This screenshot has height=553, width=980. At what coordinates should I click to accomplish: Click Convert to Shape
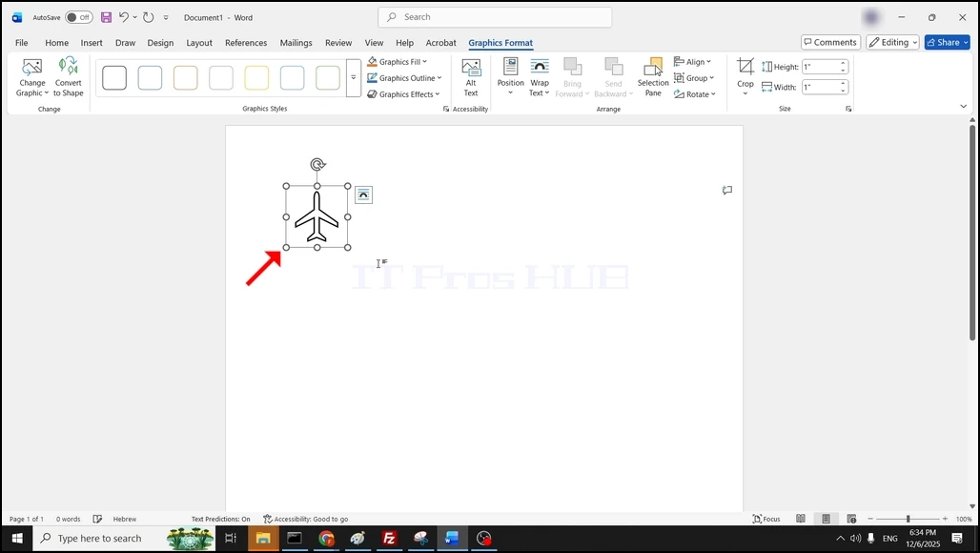pyautogui.click(x=68, y=77)
